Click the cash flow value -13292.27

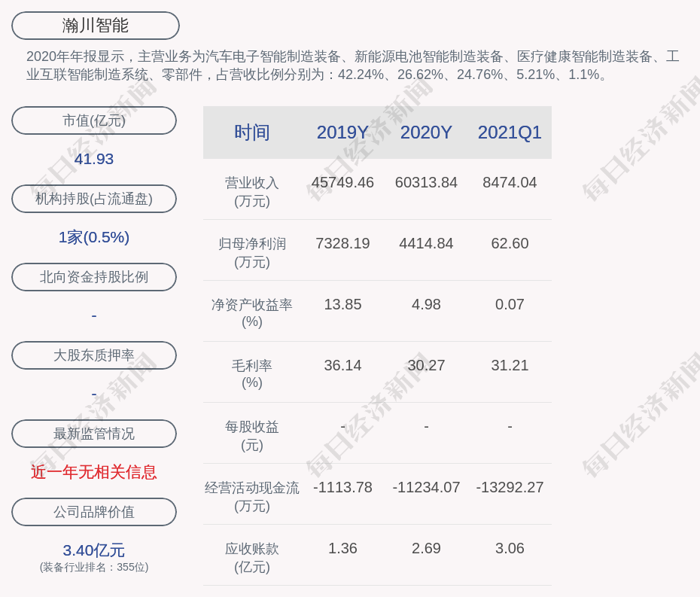pos(510,487)
